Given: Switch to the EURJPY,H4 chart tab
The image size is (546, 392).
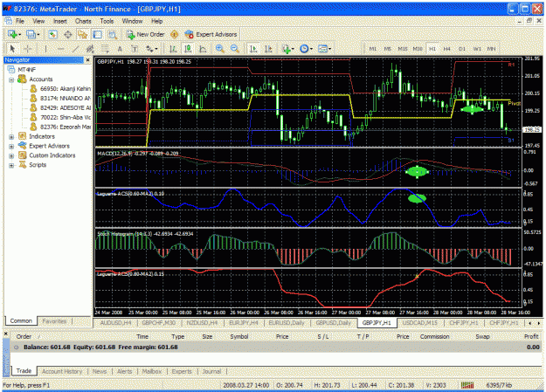Looking at the screenshot, I should click(244, 323).
